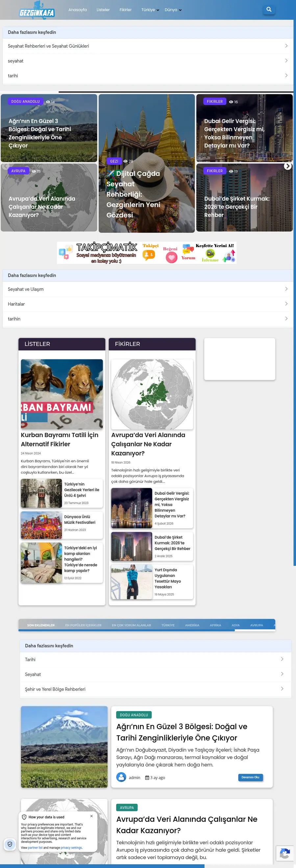Go to Anasayfa in navigation
Screen dimensions: 296x868
coord(77,10)
